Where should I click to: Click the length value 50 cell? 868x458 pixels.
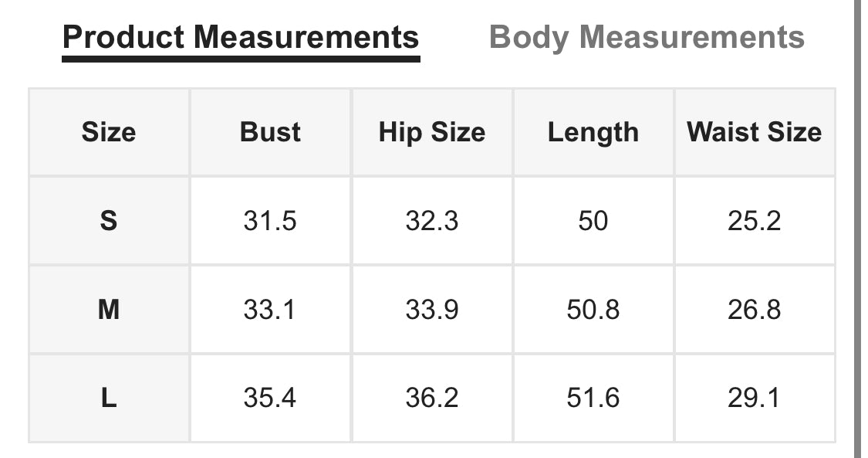(x=593, y=221)
